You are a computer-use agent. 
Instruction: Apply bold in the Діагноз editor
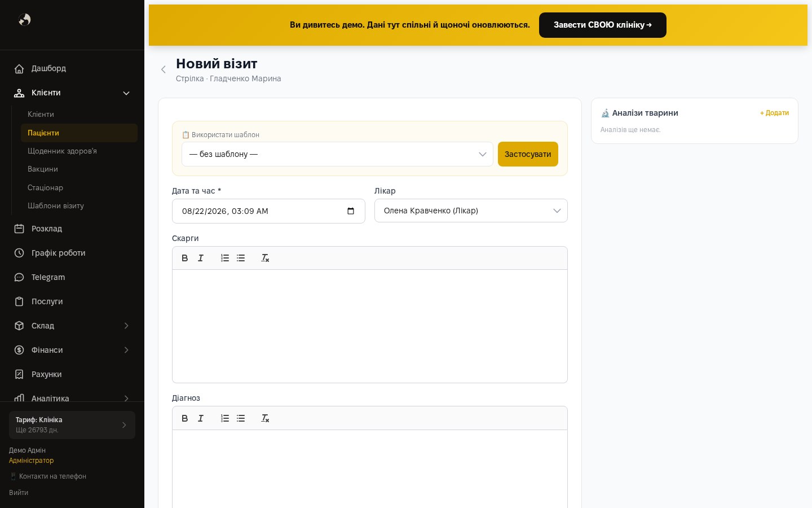(x=184, y=418)
